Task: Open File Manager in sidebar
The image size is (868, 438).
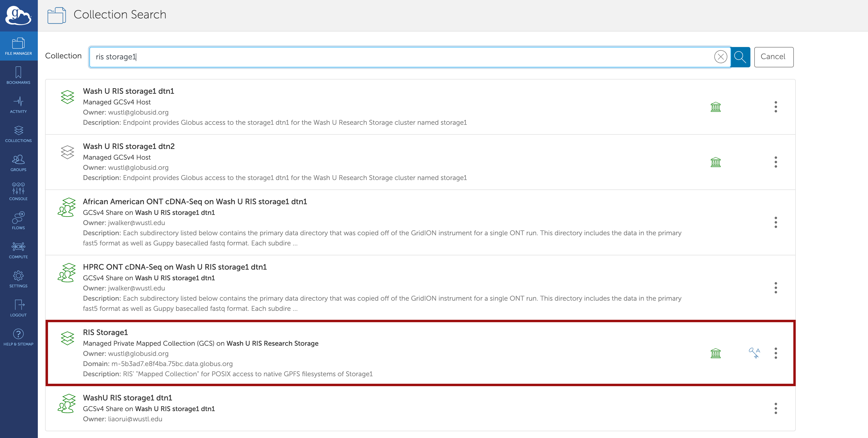Action: tap(18, 46)
